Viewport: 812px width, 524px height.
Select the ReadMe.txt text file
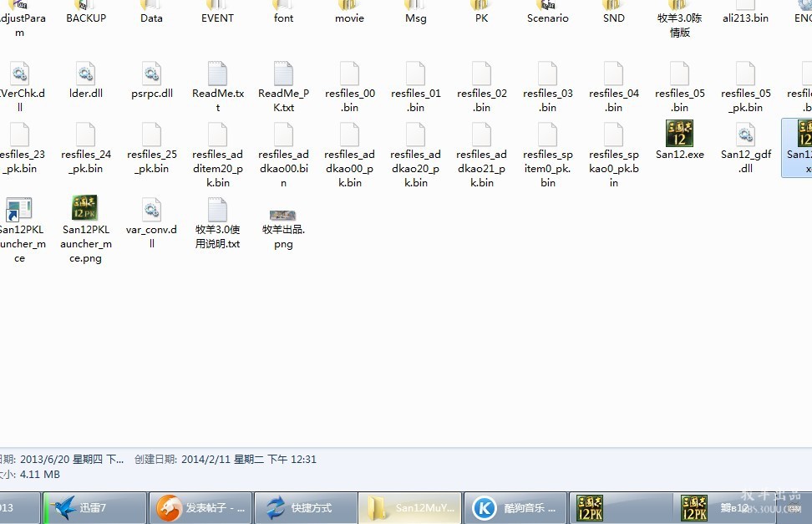(x=217, y=74)
